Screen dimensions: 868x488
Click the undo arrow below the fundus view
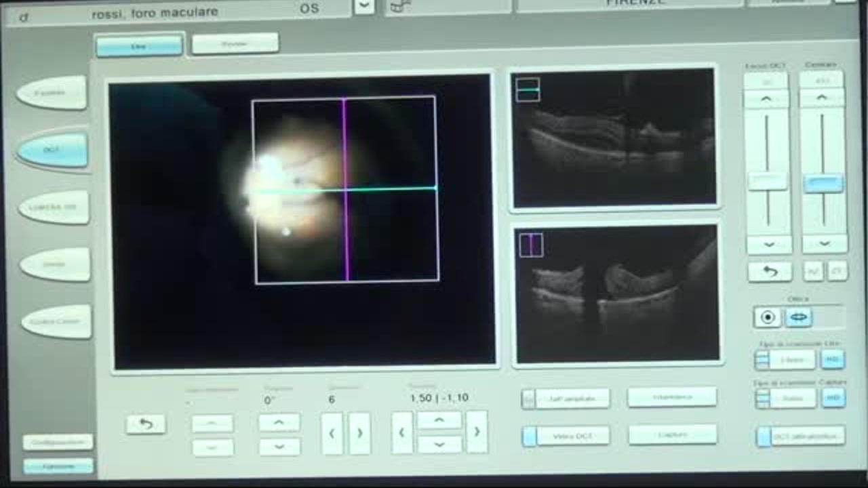pyautogui.click(x=145, y=424)
